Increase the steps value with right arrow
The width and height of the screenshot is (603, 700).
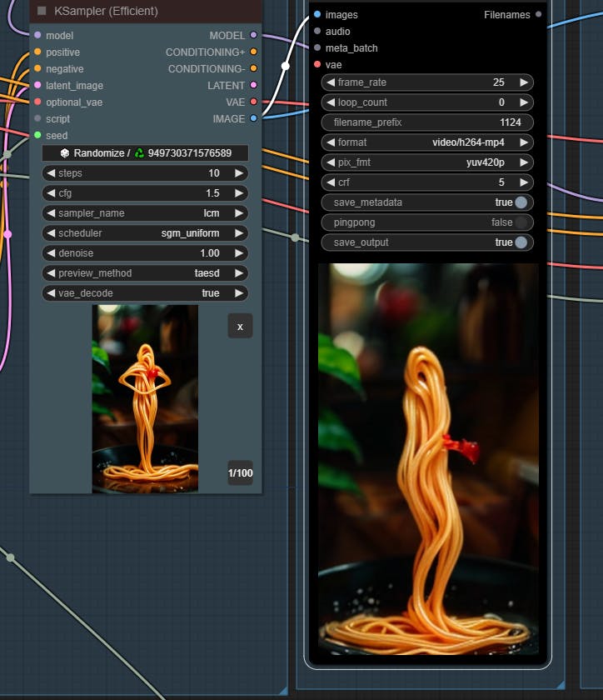tap(239, 173)
